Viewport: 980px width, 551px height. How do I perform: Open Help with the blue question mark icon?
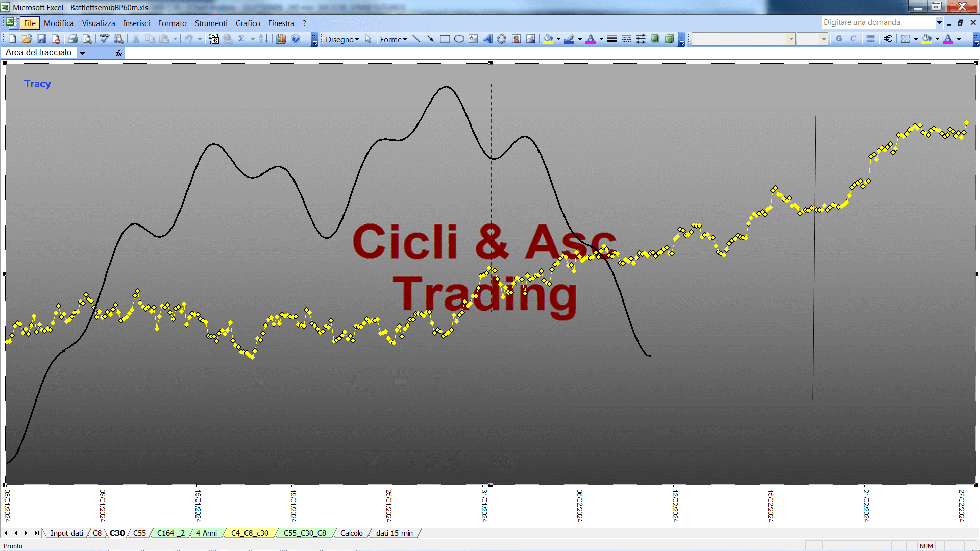pyautogui.click(x=296, y=39)
